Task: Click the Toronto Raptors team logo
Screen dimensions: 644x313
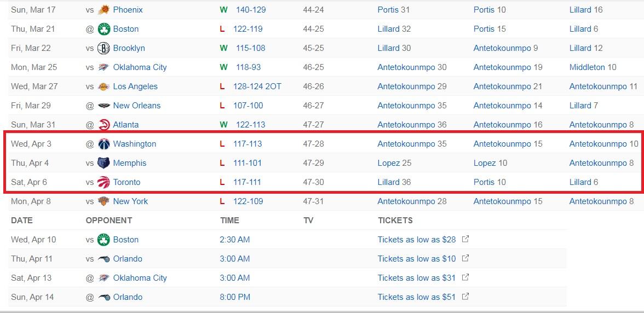Action: click(104, 182)
